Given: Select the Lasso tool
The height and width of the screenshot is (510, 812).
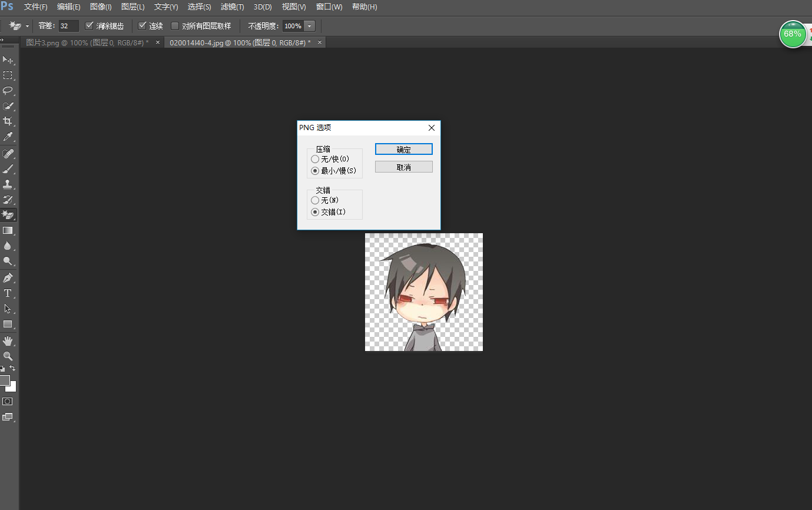Looking at the screenshot, I should [x=8, y=91].
